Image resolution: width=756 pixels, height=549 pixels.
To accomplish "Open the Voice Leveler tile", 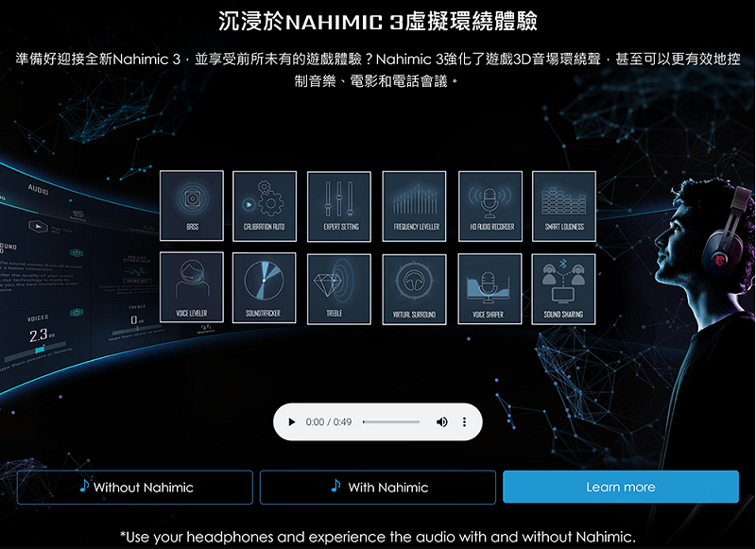I will [192, 287].
